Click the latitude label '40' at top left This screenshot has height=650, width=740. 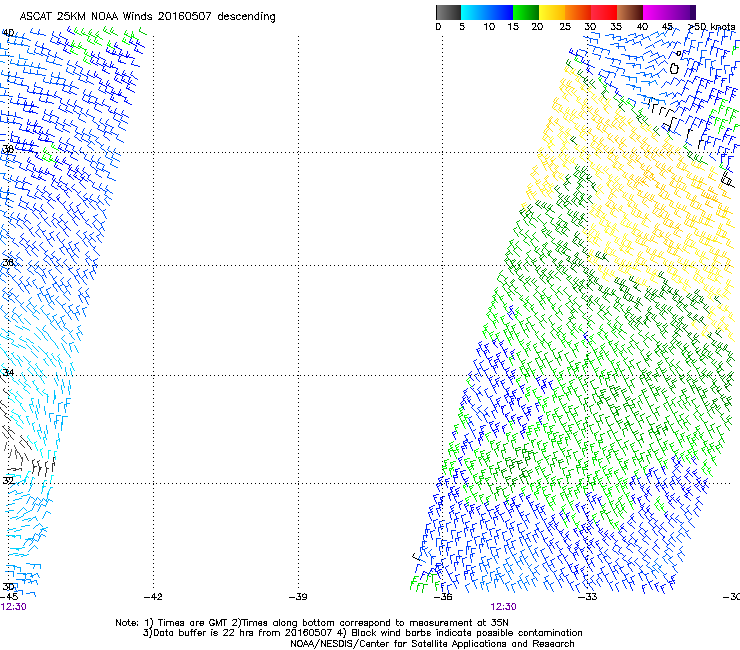click(8, 33)
